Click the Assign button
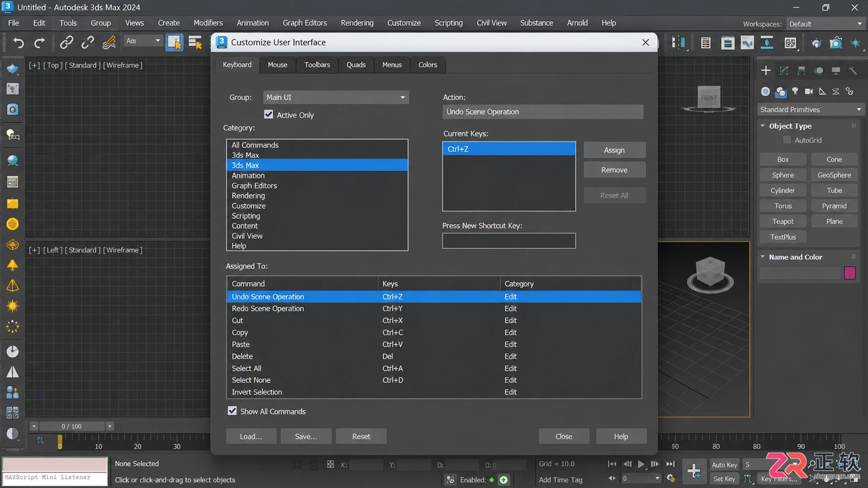 click(x=614, y=150)
